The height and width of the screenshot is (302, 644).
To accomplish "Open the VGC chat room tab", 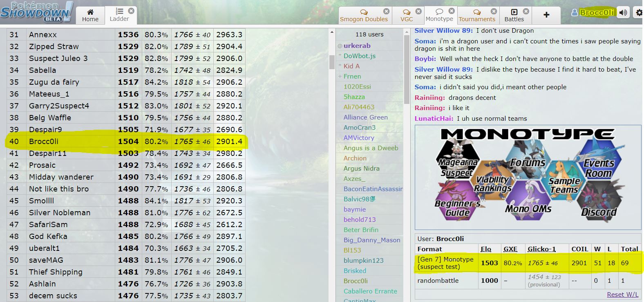I will pos(406,15).
